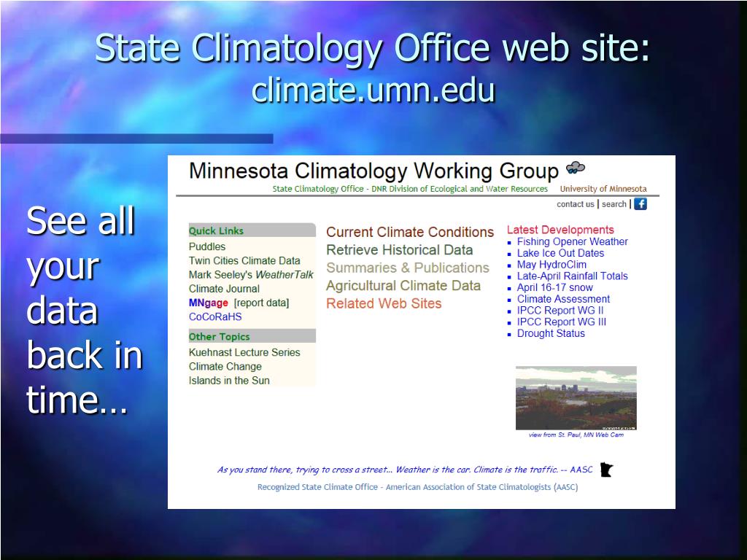Go to Agricultural Climate Data section
747x560 pixels.
(x=403, y=286)
